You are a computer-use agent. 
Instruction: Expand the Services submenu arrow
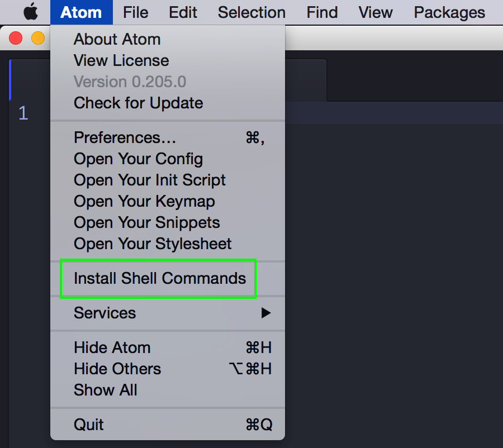point(266,313)
